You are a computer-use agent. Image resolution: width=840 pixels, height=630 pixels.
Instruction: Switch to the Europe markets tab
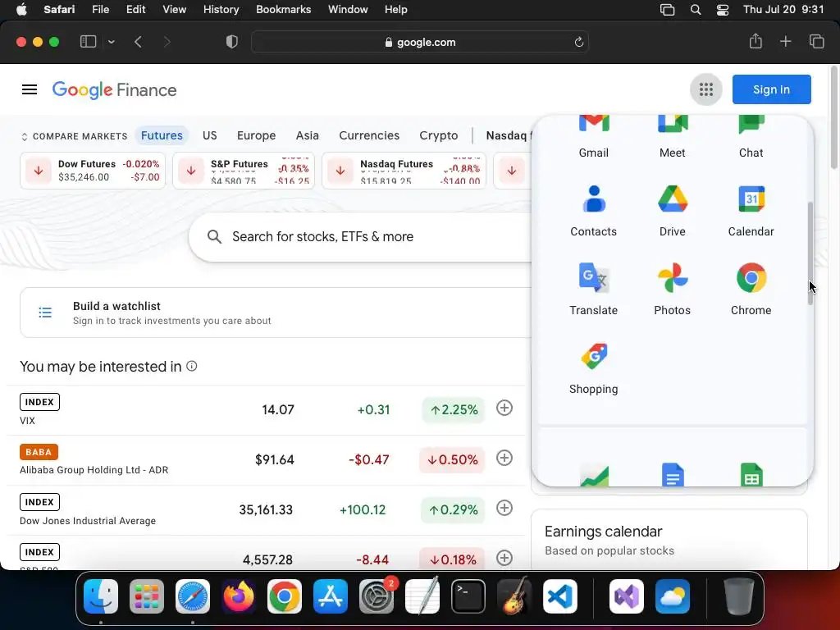coord(257,135)
